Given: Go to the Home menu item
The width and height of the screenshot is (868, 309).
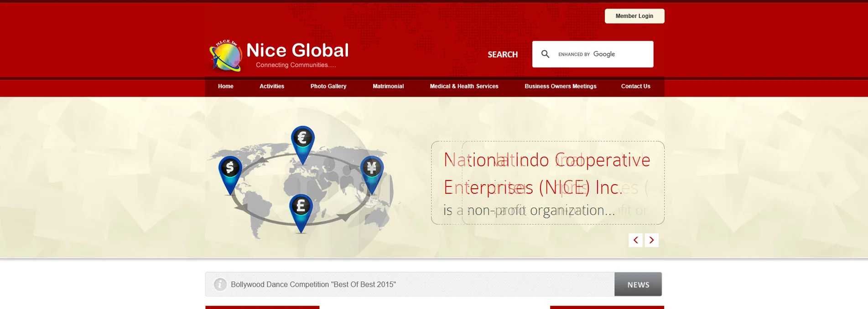Looking at the screenshot, I should (x=226, y=86).
